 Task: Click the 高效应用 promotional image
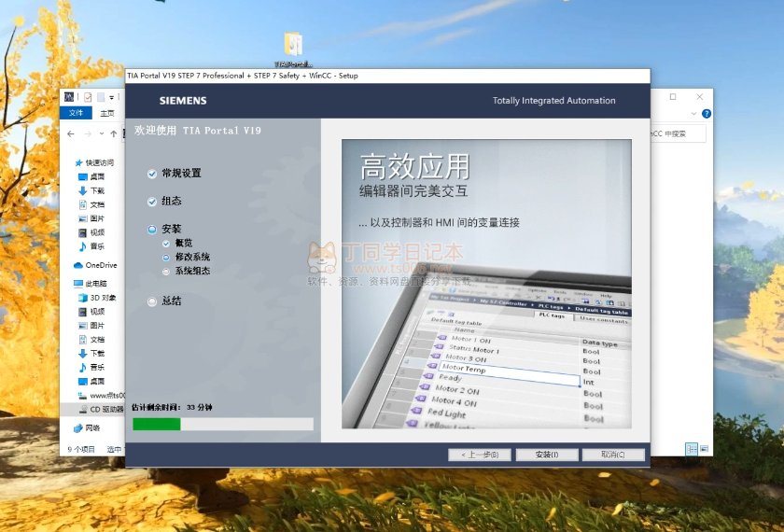point(486,284)
